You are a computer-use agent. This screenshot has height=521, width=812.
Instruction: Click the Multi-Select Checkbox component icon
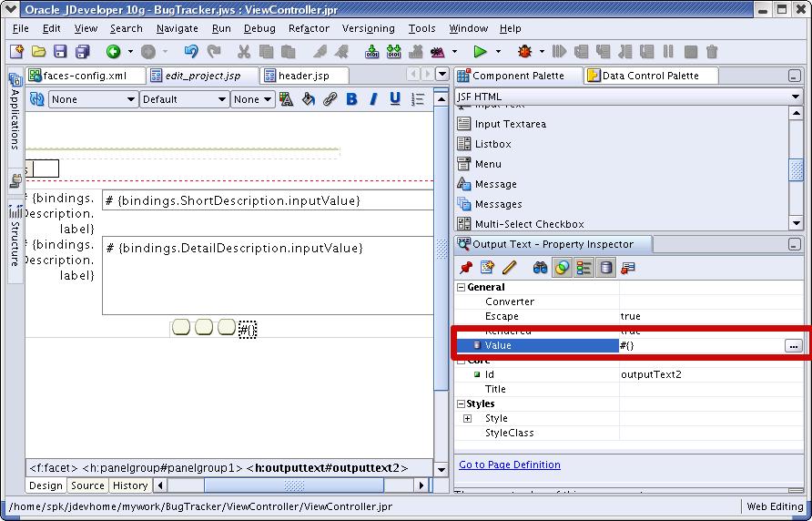point(464,223)
